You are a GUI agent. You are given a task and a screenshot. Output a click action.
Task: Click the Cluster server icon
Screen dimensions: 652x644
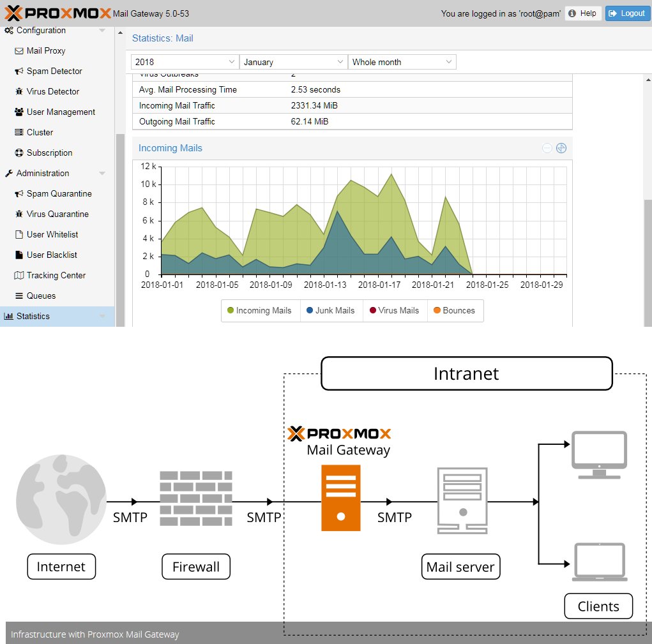(x=19, y=133)
